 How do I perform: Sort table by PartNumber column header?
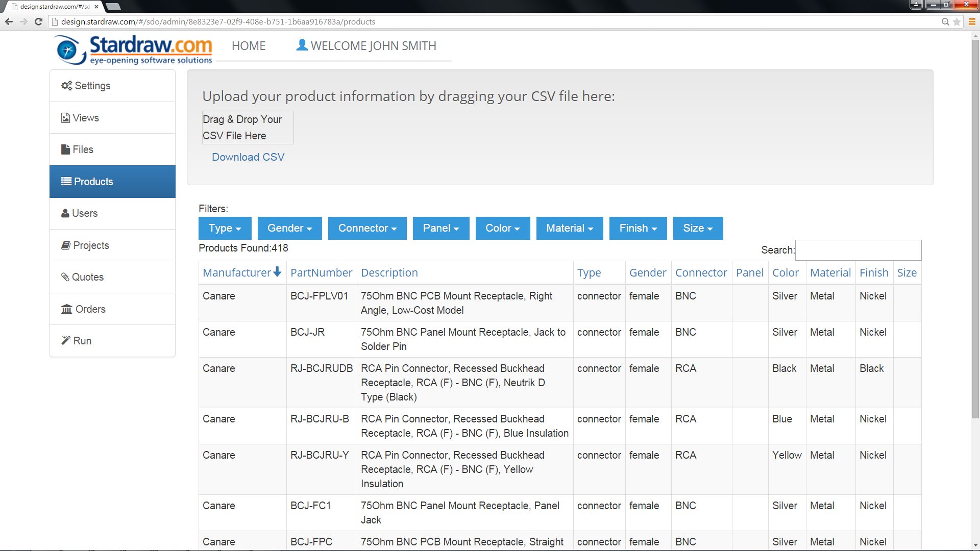click(x=321, y=273)
